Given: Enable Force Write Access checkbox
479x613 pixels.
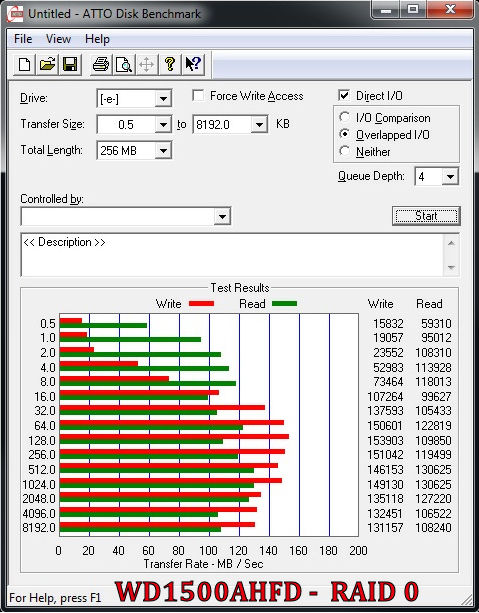Looking at the screenshot, I should pos(198,95).
